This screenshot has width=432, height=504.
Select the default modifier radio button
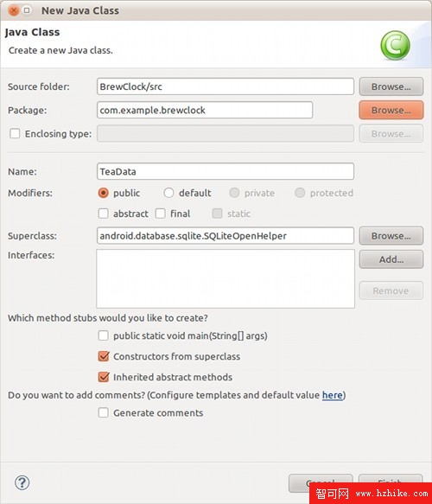point(168,193)
